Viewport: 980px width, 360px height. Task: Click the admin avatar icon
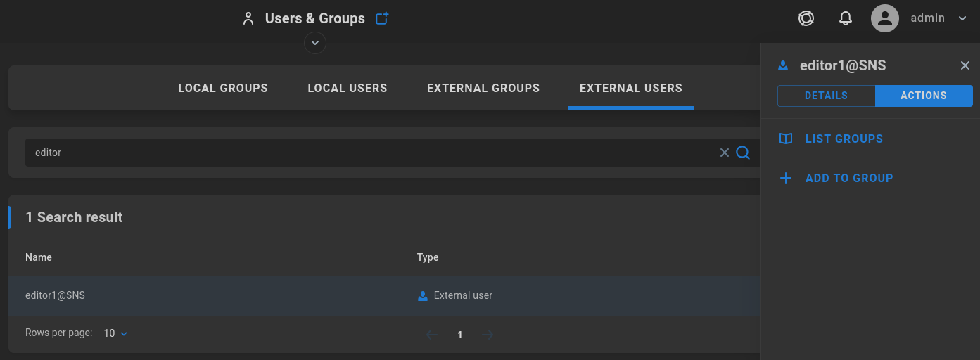tap(885, 18)
